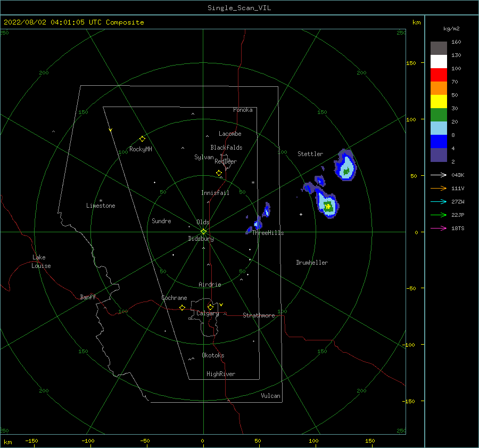Screen dimensions: 479x448
Task: Click the ThreeHills town label
Action: point(268,233)
